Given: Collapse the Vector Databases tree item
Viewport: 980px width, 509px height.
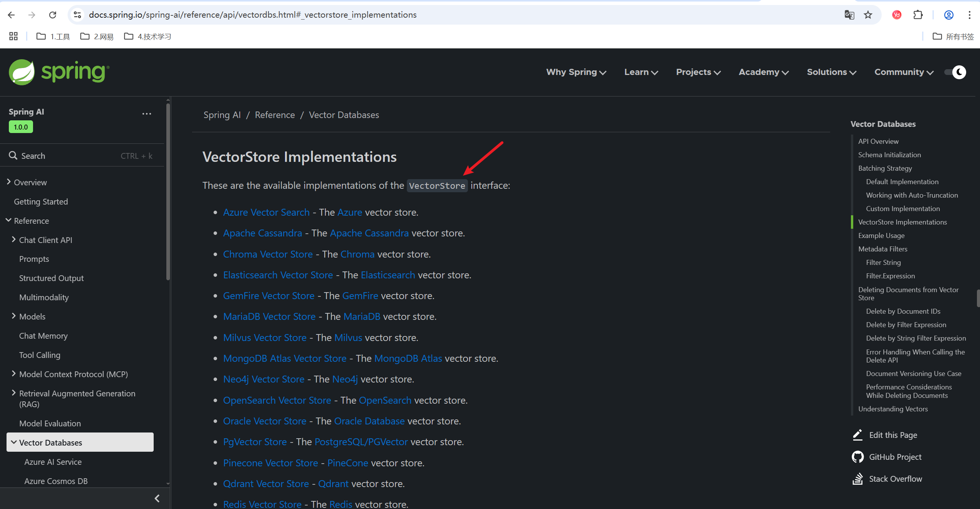Looking at the screenshot, I should click(x=14, y=442).
